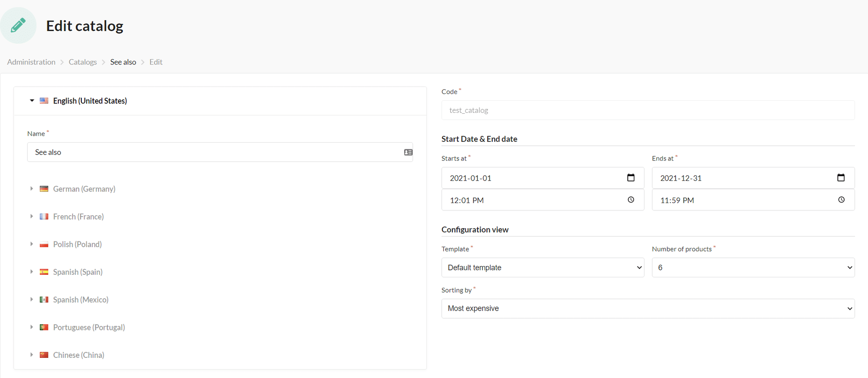Screen dimensions: 868x378
Task: Click the Portugal flag icon
Action: [x=44, y=327]
